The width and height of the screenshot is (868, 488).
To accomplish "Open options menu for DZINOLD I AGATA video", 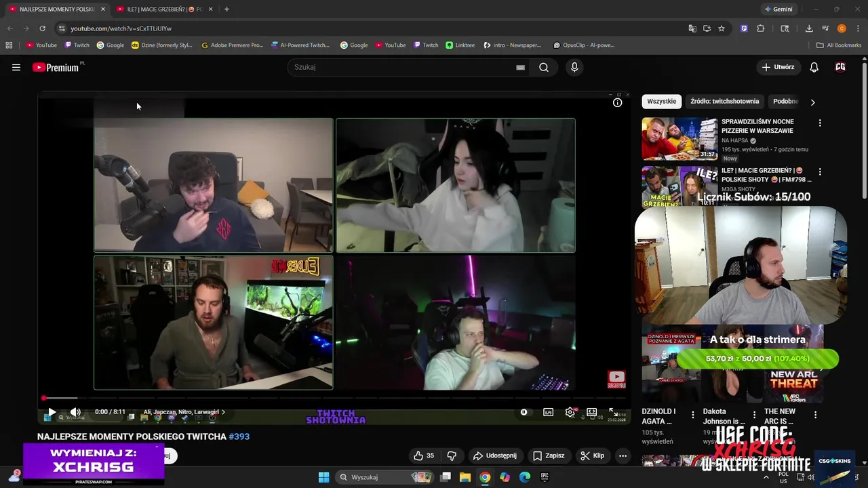I will 692,415.
